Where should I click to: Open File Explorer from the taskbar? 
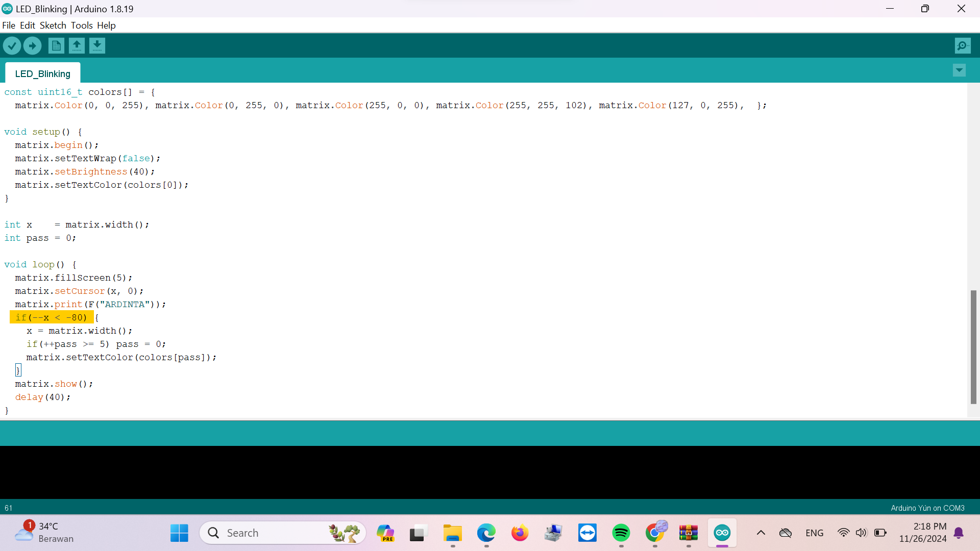coord(452,533)
